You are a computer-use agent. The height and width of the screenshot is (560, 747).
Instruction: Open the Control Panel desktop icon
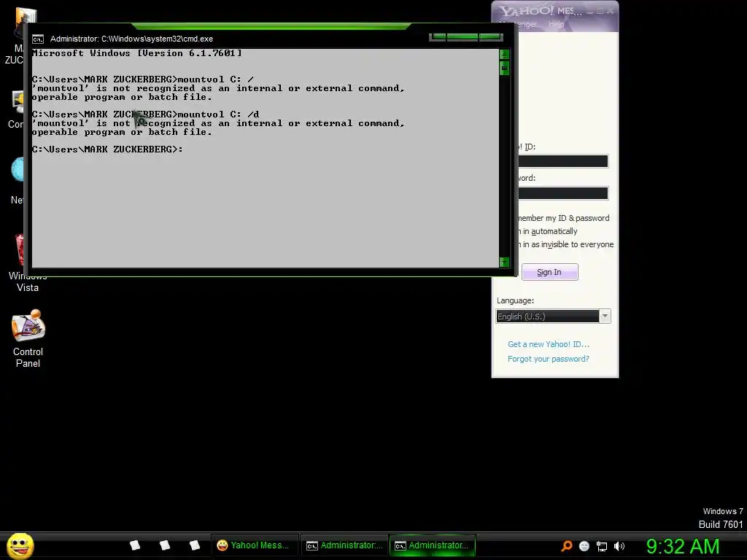click(x=28, y=339)
